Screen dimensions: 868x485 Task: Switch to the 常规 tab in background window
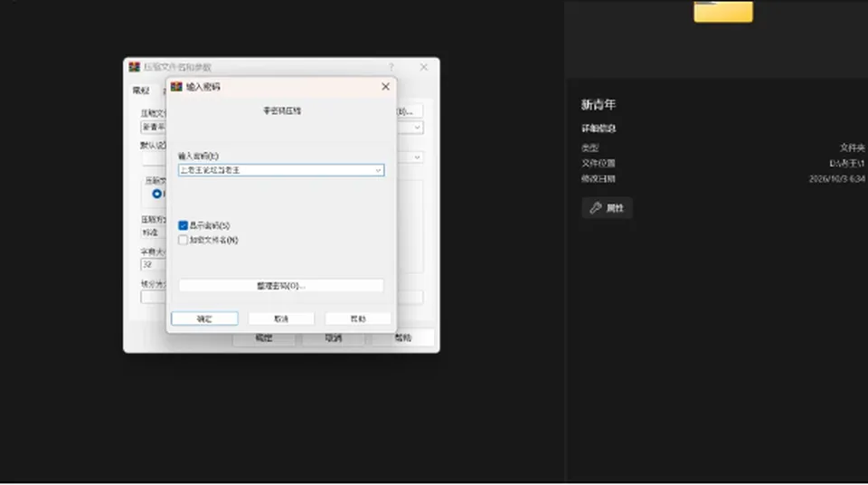(141, 90)
